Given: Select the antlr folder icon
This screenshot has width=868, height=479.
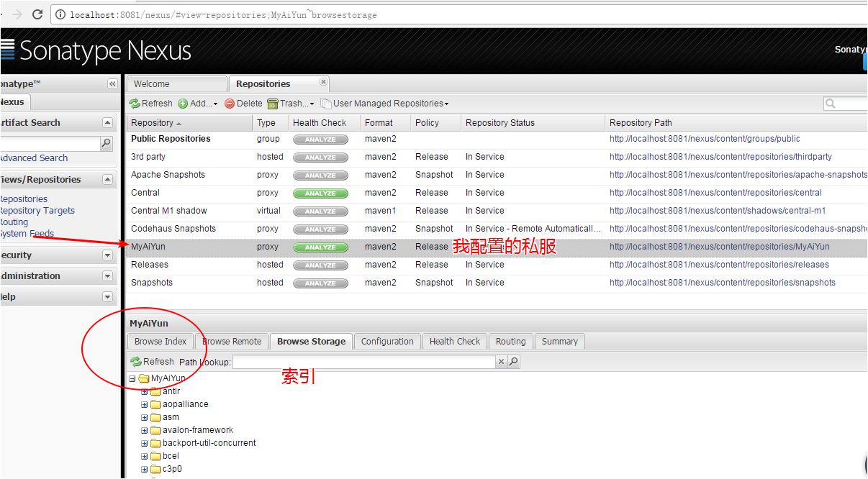Looking at the screenshot, I should pyautogui.click(x=155, y=391).
